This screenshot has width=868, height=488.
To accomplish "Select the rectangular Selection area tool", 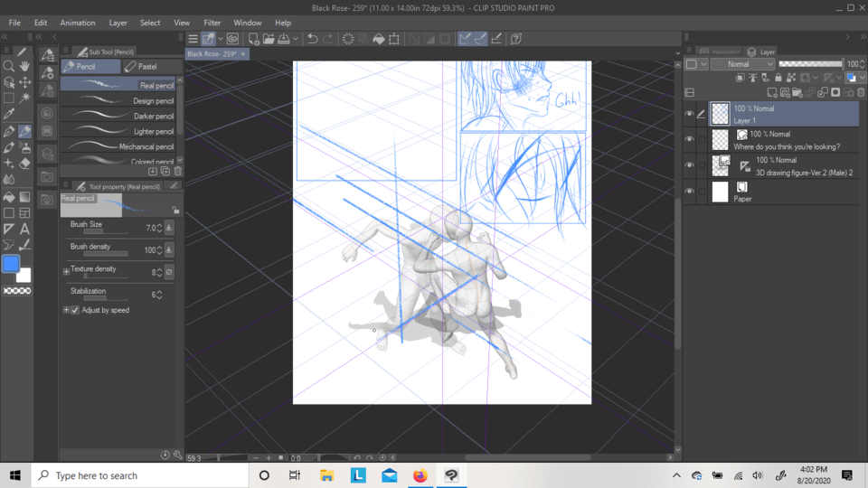I will [9, 99].
